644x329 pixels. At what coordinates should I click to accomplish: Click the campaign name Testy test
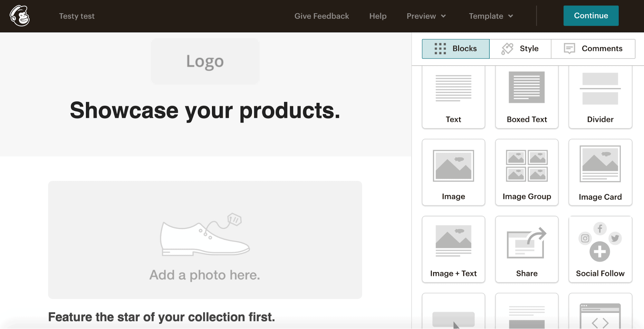click(77, 16)
